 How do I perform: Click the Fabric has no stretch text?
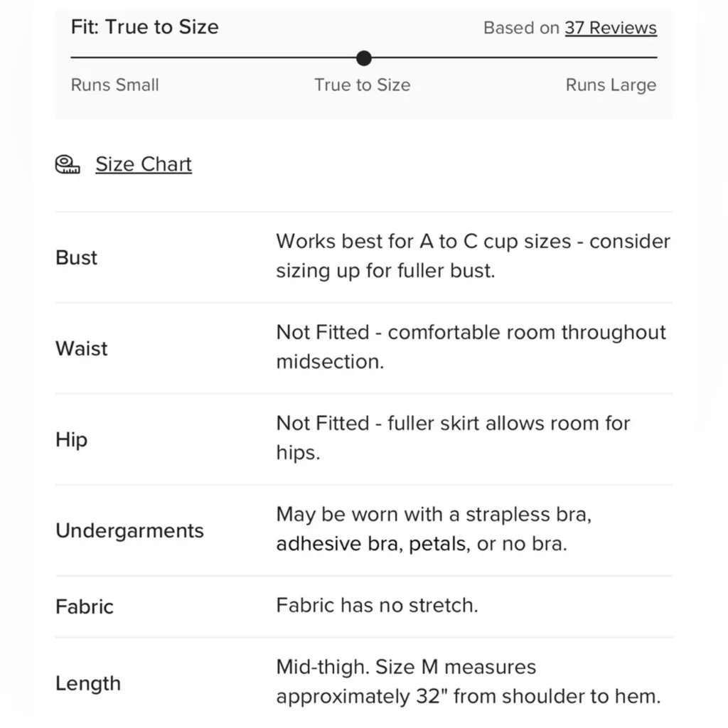(x=377, y=606)
